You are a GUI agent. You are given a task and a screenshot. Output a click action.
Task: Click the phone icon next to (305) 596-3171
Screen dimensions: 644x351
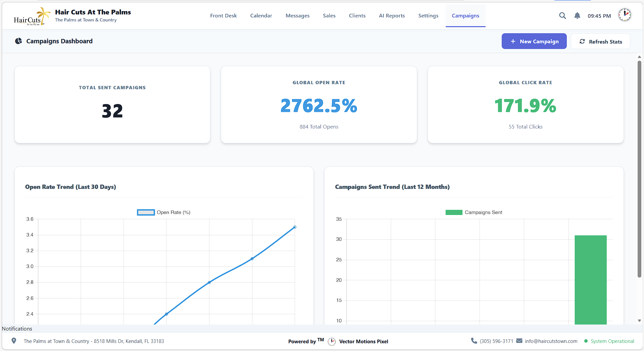point(474,341)
